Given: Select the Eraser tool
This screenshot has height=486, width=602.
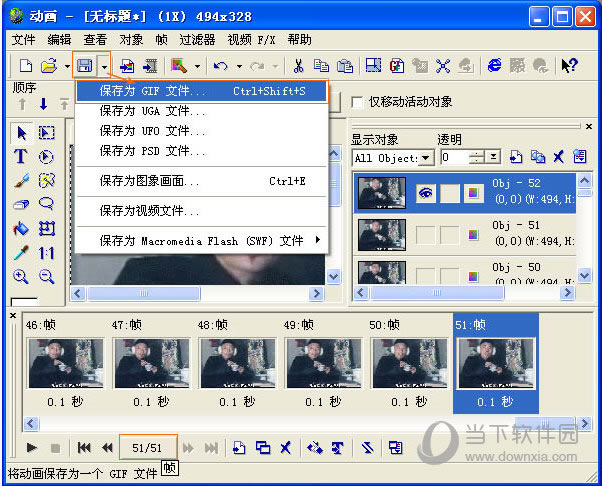Looking at the screenshot, I should [21, 204].
